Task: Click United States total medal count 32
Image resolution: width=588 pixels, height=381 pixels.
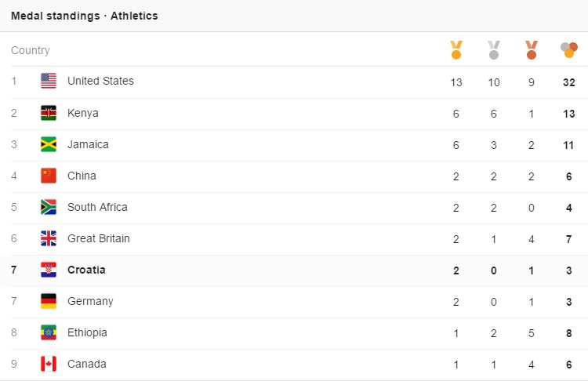Action: point(569,82)
